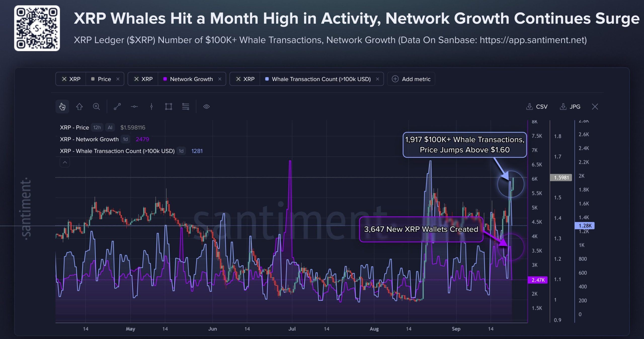Click the blue Whale Transaction color swatch
This screenshot has height=339, width=644.
pyautogui.click(x=267, y=79)
